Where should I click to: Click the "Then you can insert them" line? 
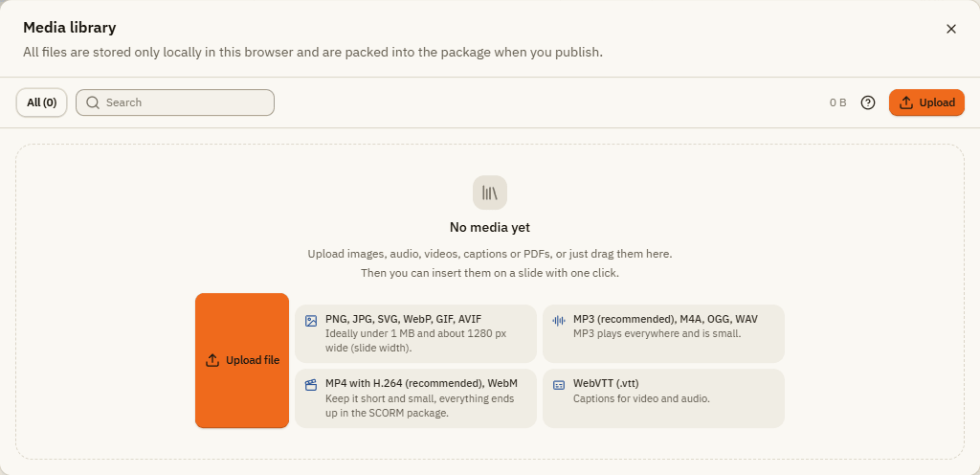click(x=490, y=273)
